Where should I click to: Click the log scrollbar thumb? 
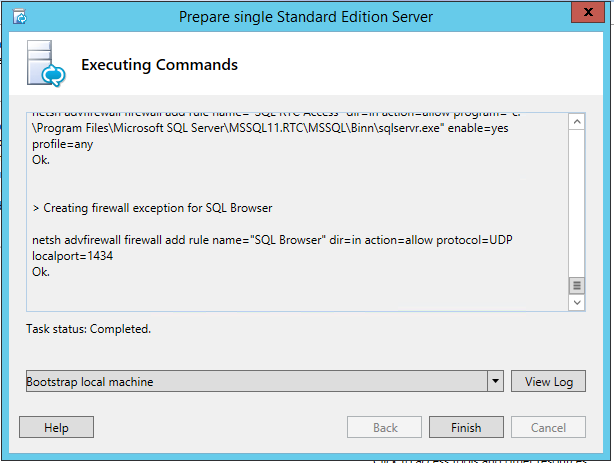click(577, 286)
